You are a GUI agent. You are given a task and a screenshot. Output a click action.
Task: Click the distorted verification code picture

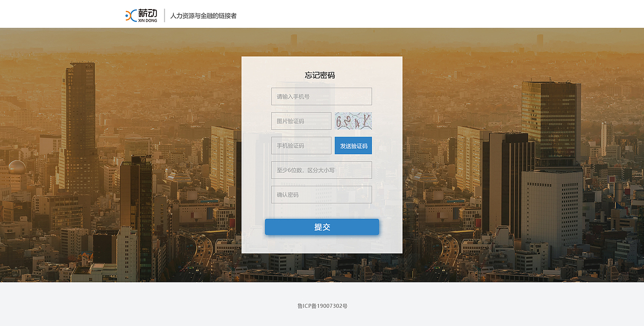pyautogui.click(x=353, y=120)
